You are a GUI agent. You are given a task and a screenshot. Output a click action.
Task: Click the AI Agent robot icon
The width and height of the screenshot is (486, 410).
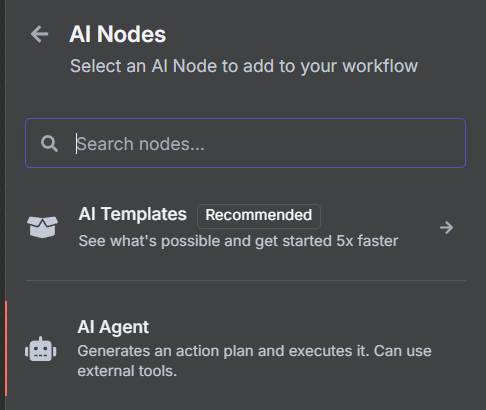(41, 349)
